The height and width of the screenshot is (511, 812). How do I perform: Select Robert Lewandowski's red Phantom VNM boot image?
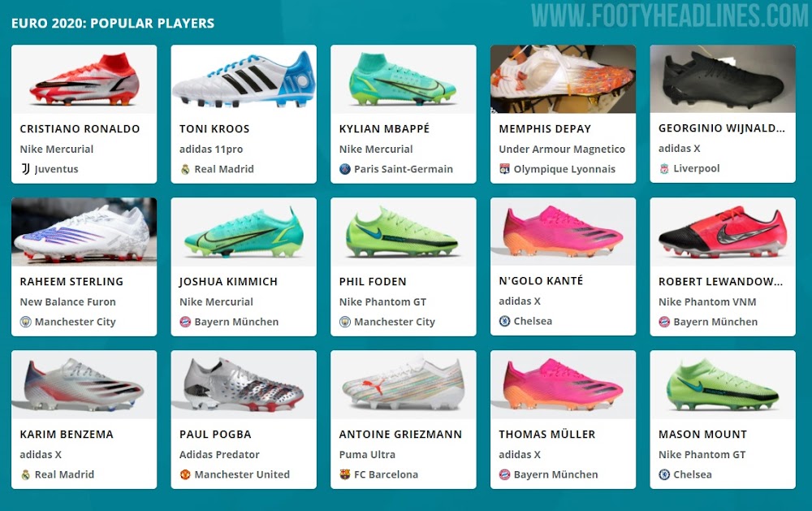tap(723, 232)
